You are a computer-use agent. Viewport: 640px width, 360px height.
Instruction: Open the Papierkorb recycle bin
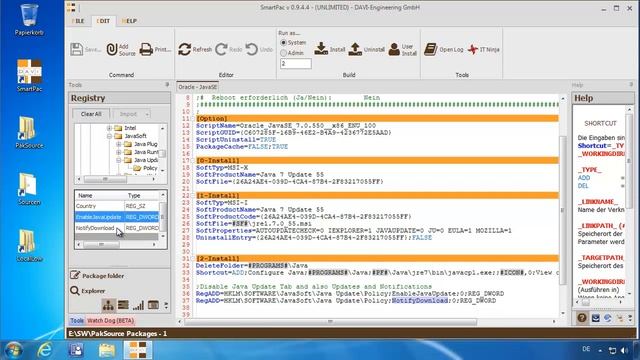(29, 20)
